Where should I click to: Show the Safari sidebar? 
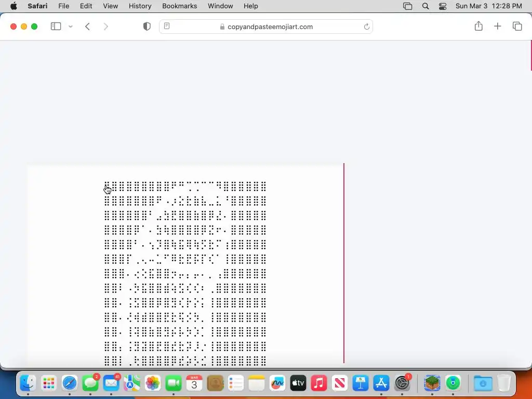point(56,26)
